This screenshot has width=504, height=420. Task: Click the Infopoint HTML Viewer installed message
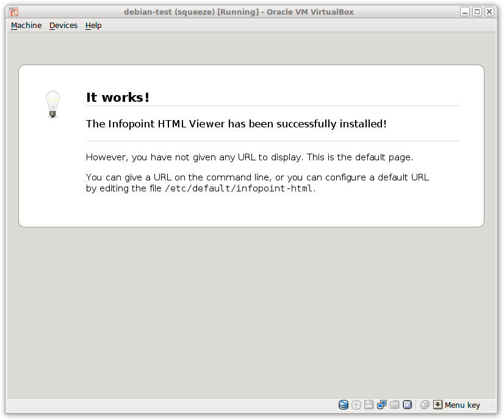click(x=236, y=124)
